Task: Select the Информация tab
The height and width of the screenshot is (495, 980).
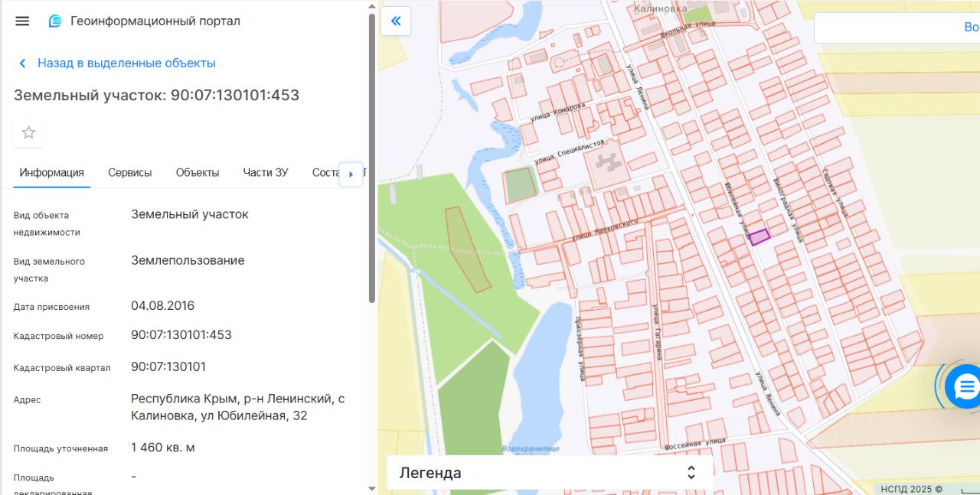Action: (52, 172)
